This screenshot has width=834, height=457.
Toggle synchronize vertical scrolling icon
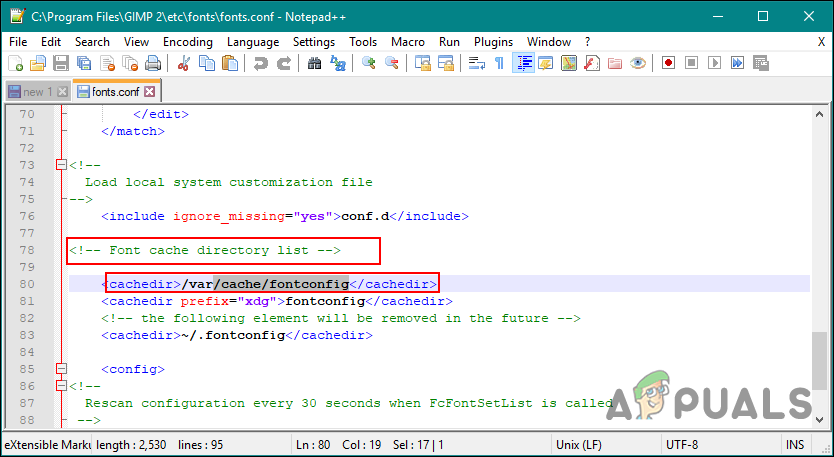tap(423, 63)
